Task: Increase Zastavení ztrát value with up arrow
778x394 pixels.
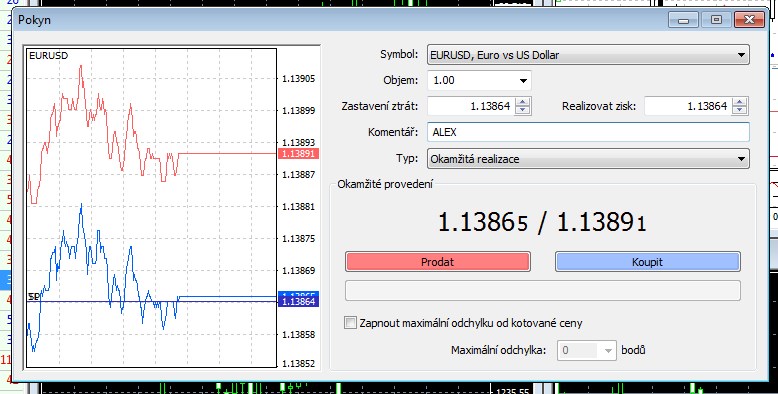Action: pyautogui.click(x=522, y=102)
